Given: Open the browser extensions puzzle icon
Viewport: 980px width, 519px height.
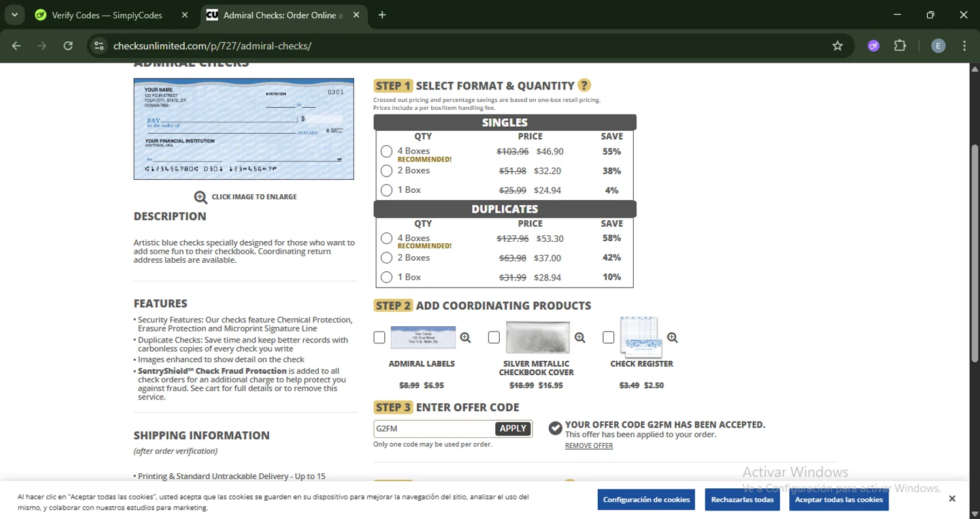Looking at the screenshot, I should (900, 46).
